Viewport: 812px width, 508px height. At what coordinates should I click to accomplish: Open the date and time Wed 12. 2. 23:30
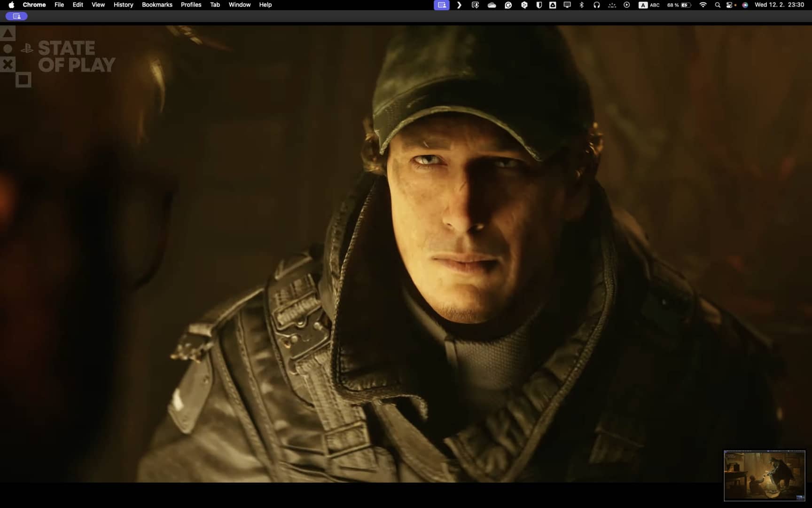point(779,5)
